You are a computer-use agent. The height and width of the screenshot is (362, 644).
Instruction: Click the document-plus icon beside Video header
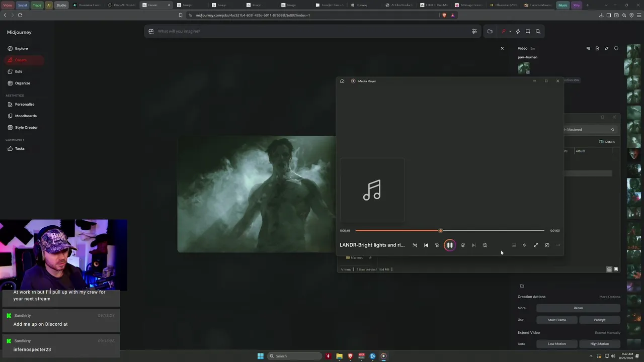coord(597,48)
